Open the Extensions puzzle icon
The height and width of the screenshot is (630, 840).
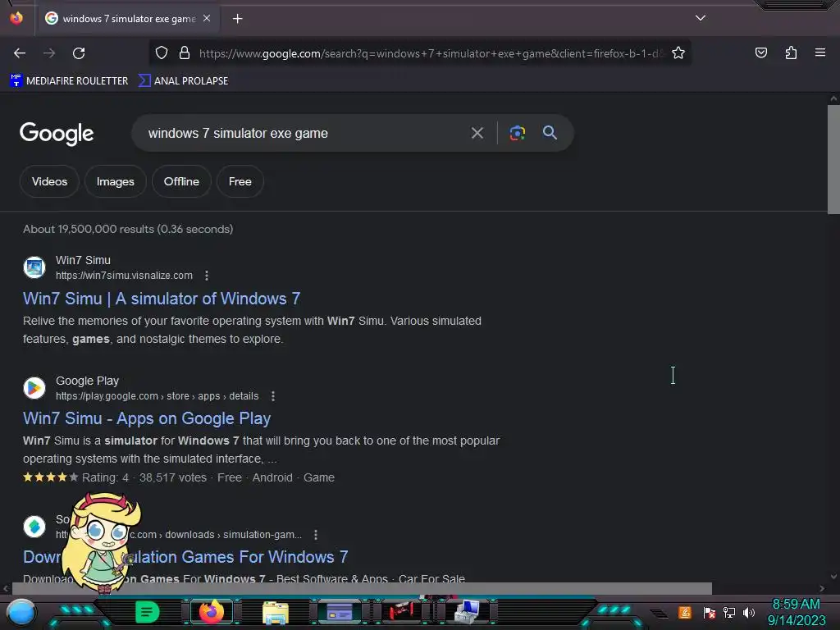[791, 52]
